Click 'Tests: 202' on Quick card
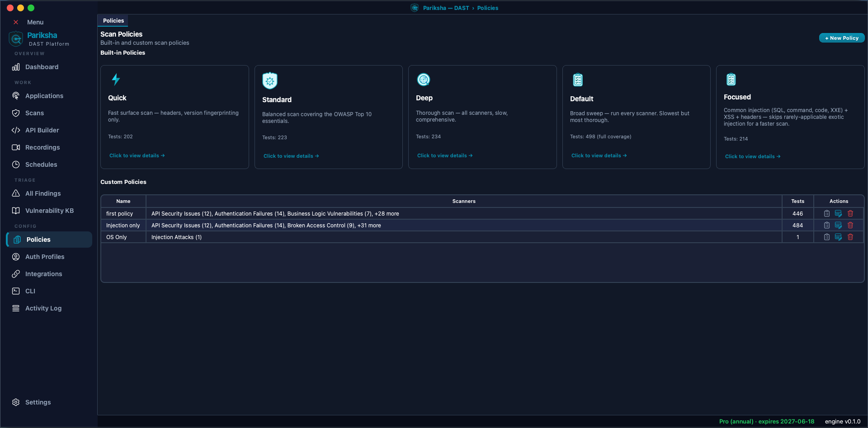Image resolution: width=868 pixels, height=428 pixels. pyautogui.click(x=120, y=136)
